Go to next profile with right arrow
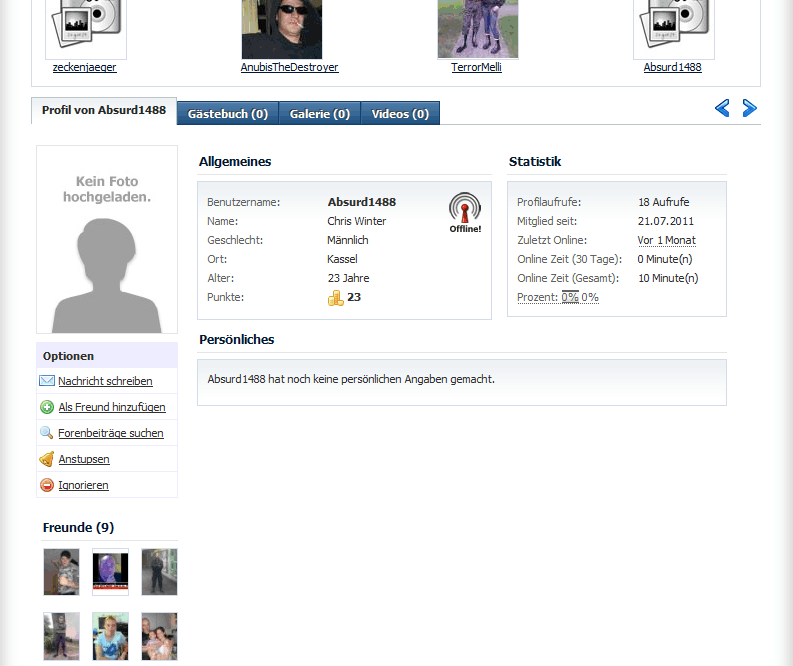793x666 pixels. [749, 108]
